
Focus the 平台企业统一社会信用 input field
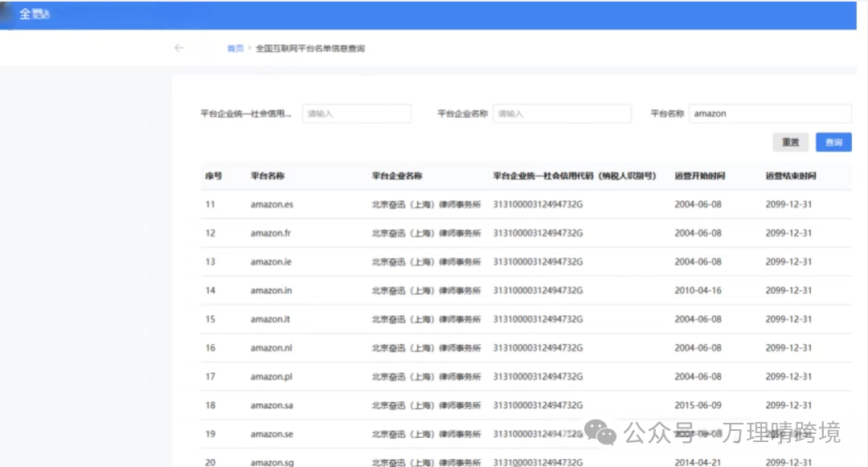(x=357, y=113)
